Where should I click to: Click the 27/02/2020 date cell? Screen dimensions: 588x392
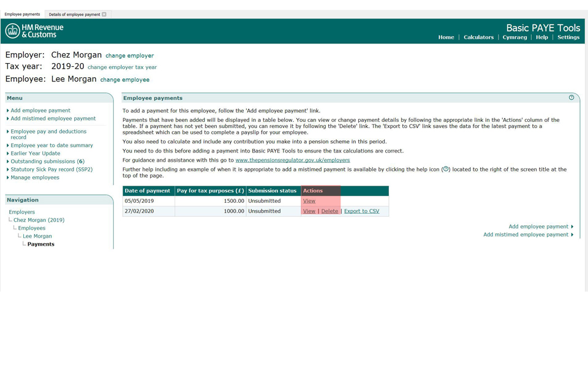point(148,211)
